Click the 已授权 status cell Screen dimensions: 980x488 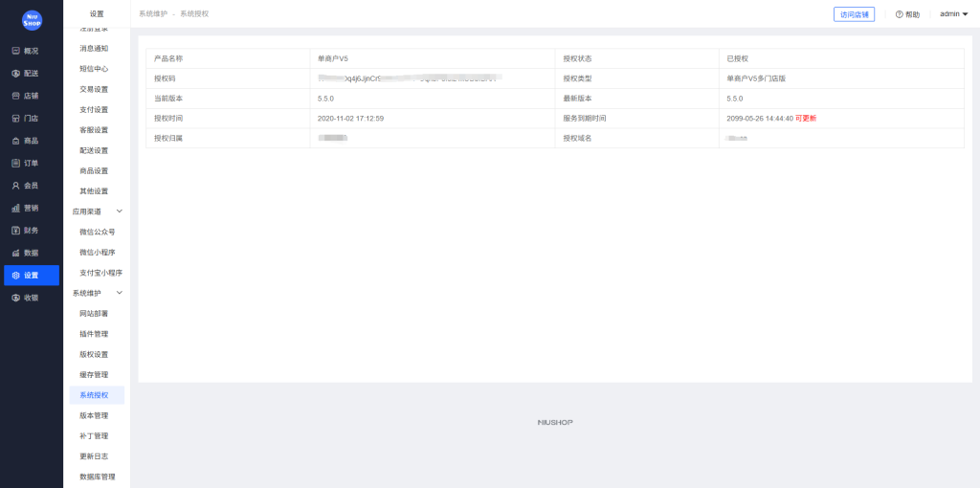841,58
